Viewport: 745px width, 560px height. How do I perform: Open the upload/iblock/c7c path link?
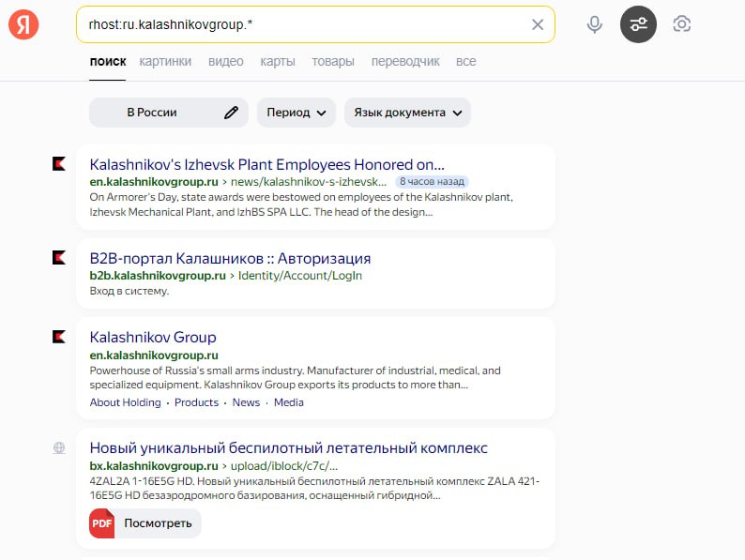click(284, 466)
